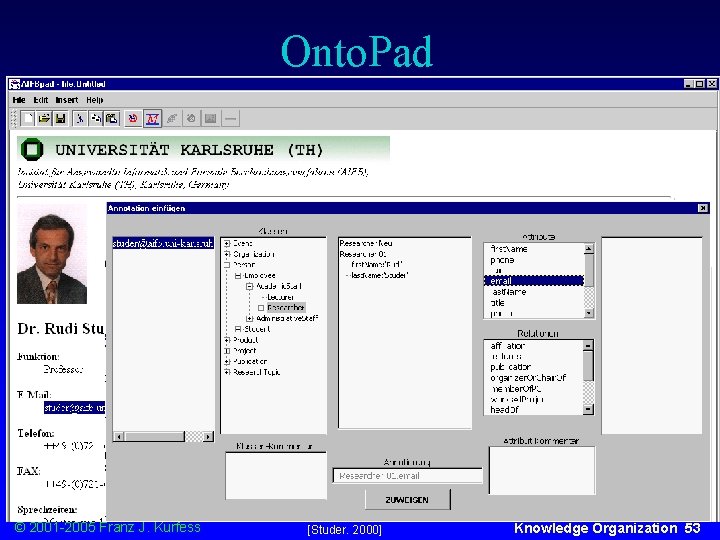Select publication in the relations list
The image size is (720, 540).
tap(511, 367)
